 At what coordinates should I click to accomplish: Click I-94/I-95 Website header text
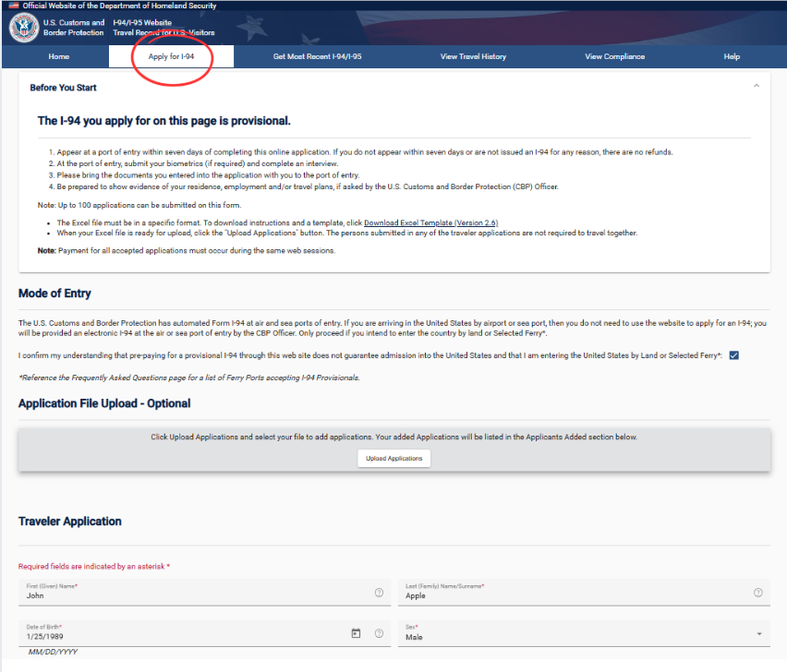pos(142,22)
